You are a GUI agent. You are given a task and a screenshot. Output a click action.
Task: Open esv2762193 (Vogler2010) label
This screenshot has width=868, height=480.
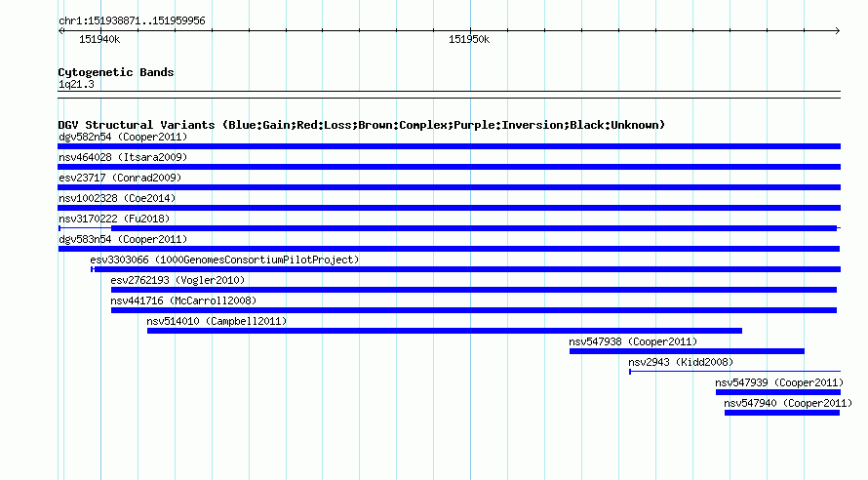pyautogui.click(x=178, y=280)
